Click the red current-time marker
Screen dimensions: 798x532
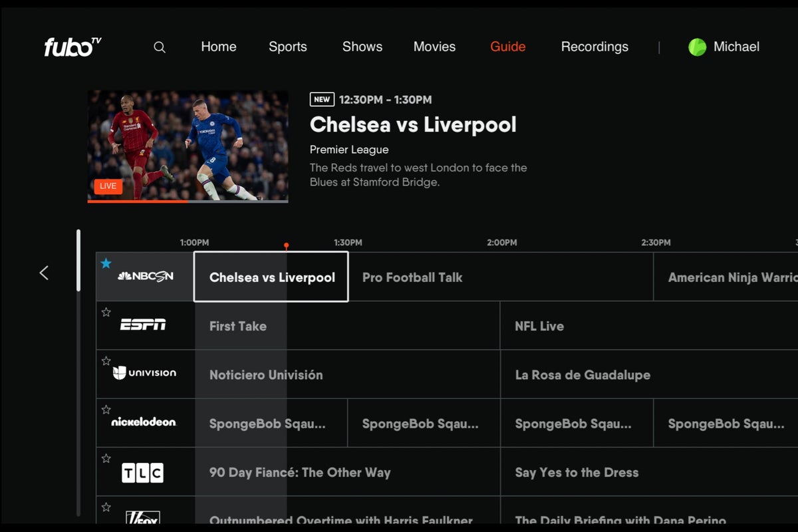pos(286,246)
